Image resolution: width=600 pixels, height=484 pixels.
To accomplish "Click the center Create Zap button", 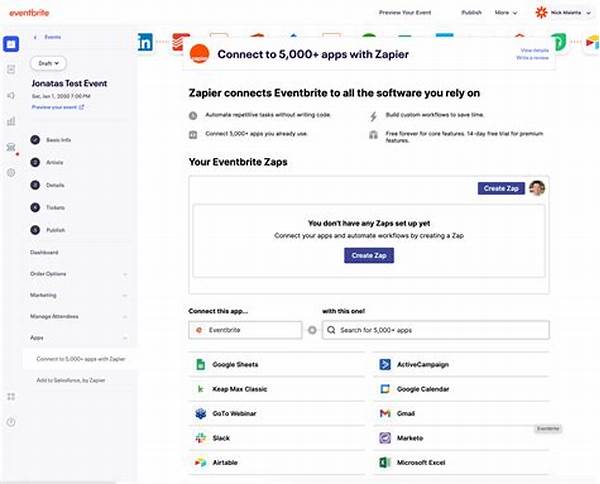I will (x=369, y=255).
